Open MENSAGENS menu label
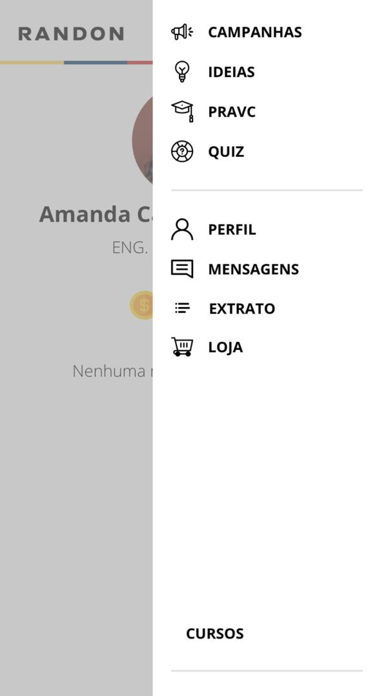Screen dimensions: 392x696 pos(253,269)
